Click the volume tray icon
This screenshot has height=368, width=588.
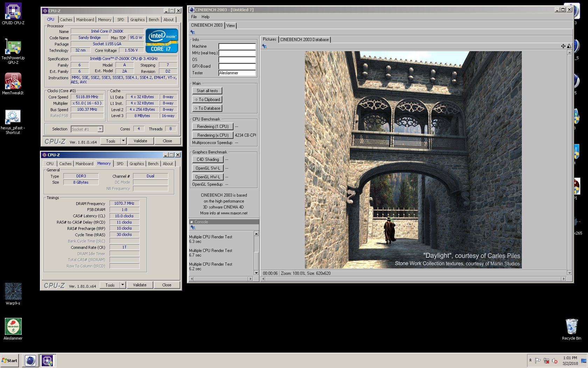[555, 361]
